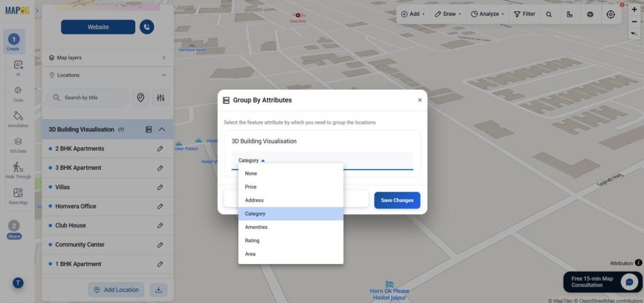Choose None in the attribute list

click(291, 174)
